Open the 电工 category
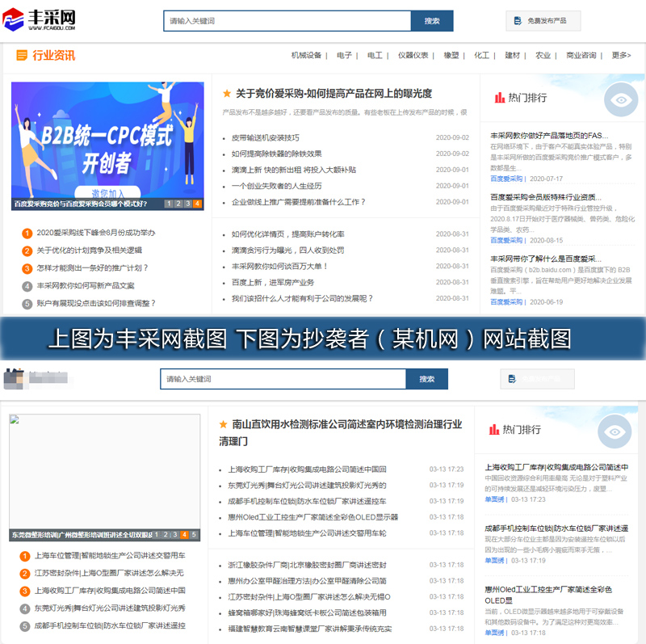This screenshot has height=644, width=646. 375,55
